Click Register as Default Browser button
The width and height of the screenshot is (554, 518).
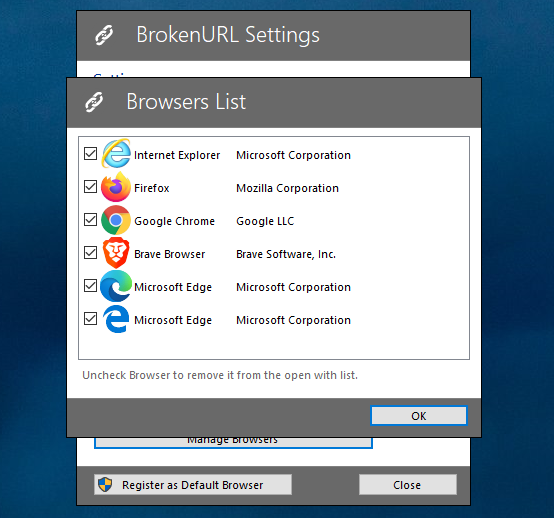[x=193, y=485]
